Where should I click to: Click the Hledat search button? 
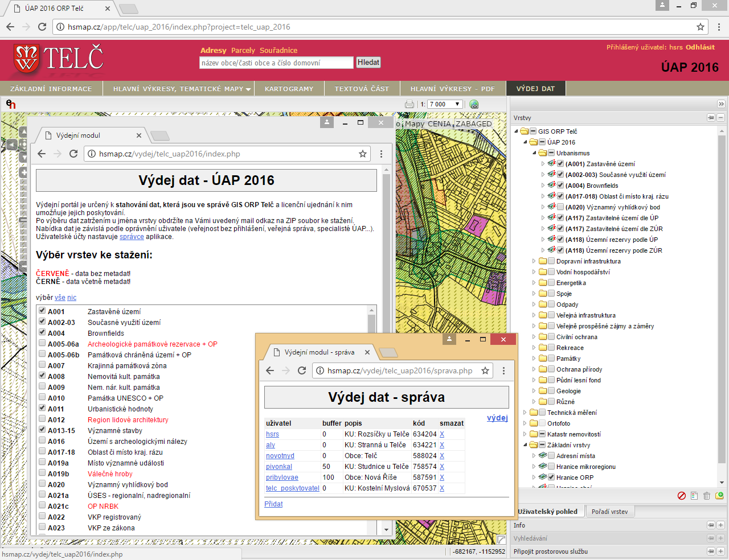point(368,63)
